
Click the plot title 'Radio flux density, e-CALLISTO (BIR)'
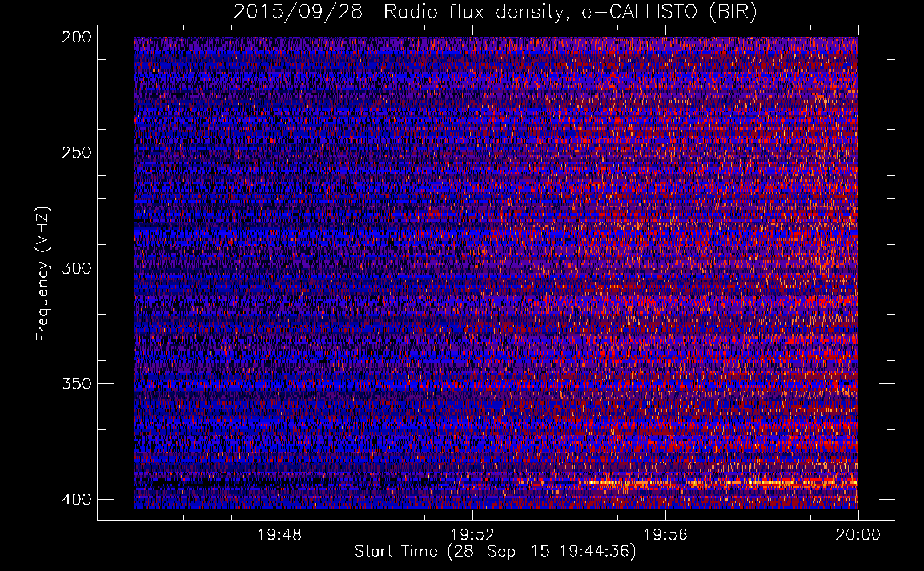click(570, 12)
